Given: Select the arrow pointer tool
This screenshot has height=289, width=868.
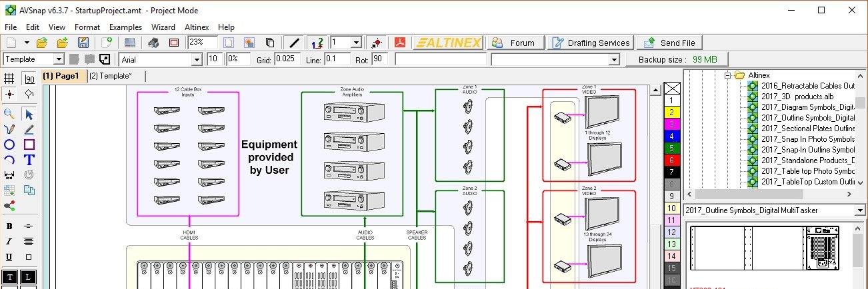Looking at the screenshot, I should click(x=29, y=115).
